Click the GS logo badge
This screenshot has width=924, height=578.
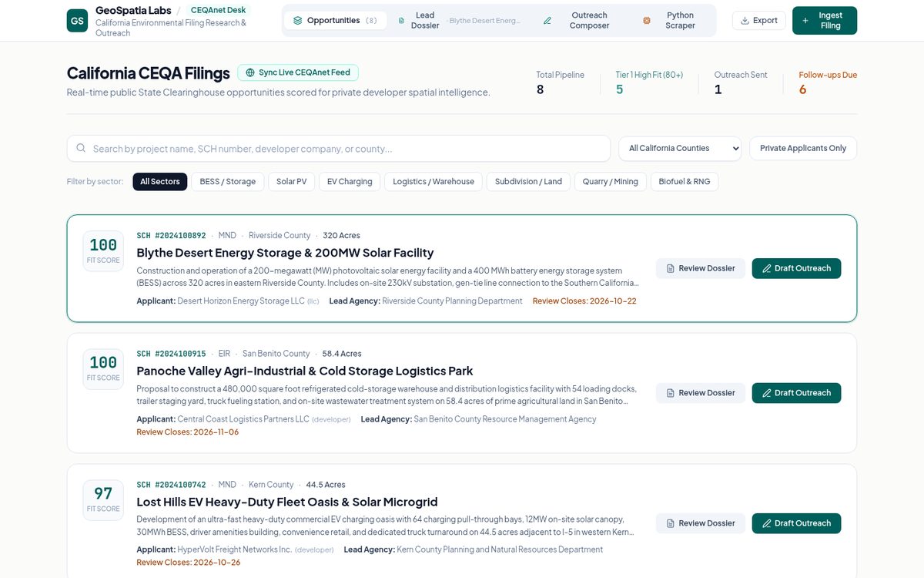click(x=77, y=21)
